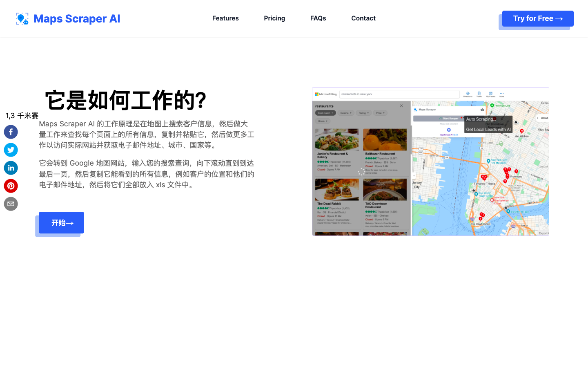Open the Bing maps demo screenshot image
This screenshot has width=588, height=368.
tap(430, 162)
